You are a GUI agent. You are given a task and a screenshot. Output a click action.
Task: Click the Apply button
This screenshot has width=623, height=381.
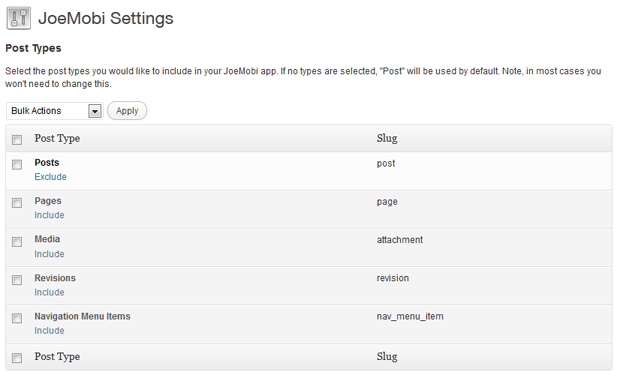[127, 111]
